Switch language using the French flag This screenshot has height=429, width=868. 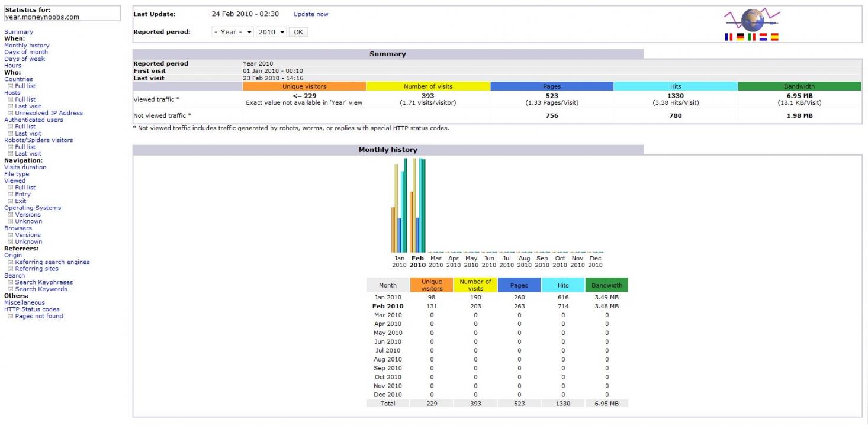pyautogui.click(x=729, y=37)
